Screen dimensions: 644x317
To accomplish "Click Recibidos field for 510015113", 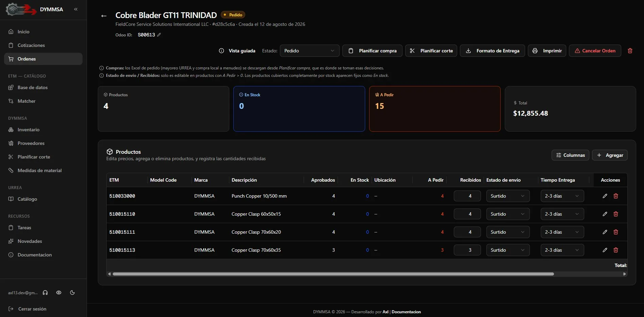I will point(467,250).
